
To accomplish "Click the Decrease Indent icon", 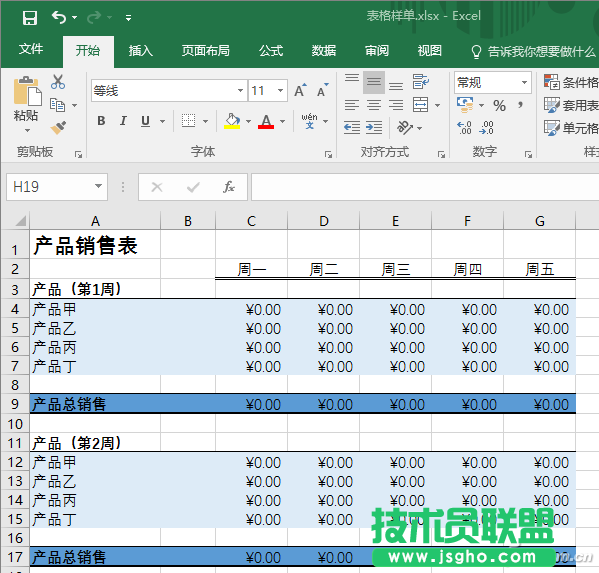I will tap(352, 128).
